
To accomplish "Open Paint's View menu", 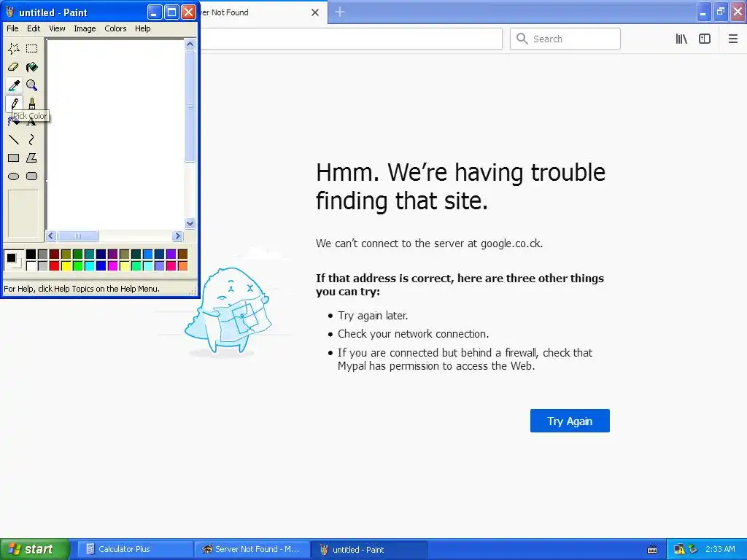I will pos(57,28).
